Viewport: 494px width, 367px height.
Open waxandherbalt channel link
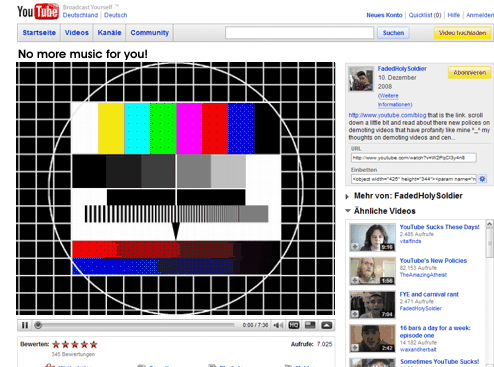418,349
